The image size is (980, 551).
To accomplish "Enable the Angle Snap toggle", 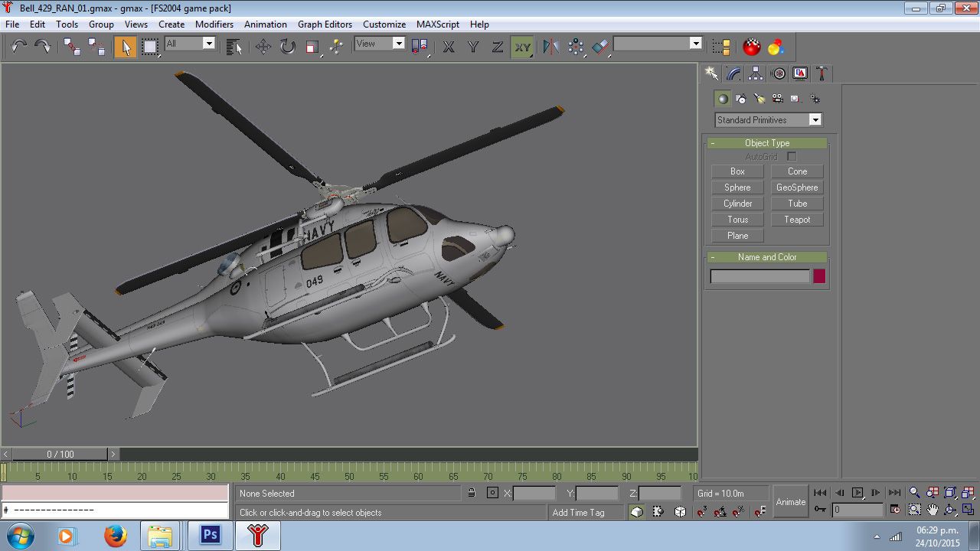I will tap(720, 511).
